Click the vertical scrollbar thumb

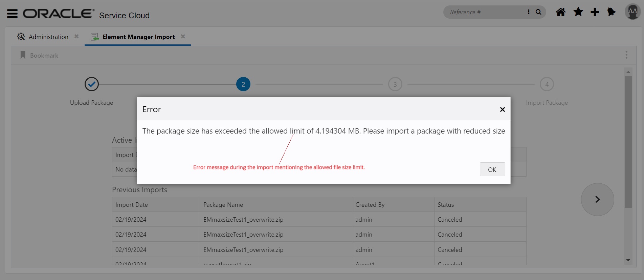click(628, 142)
